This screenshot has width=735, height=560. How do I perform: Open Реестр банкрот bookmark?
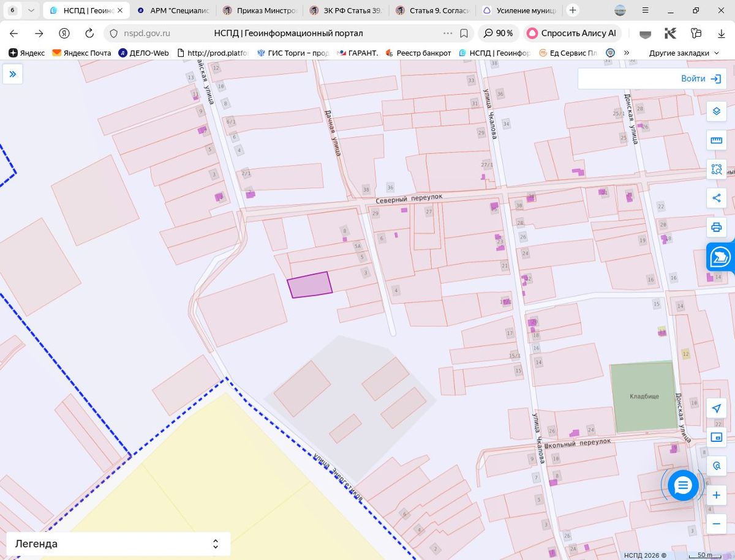[x=418, y=53]
